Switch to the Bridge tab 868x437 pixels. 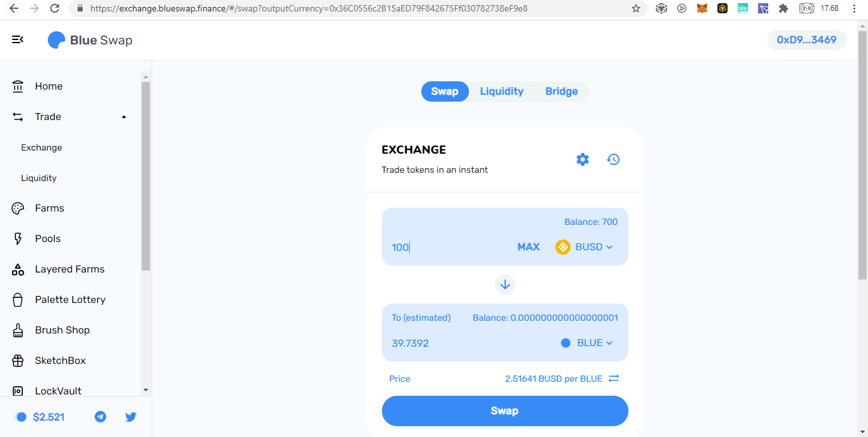coord(562,91)
